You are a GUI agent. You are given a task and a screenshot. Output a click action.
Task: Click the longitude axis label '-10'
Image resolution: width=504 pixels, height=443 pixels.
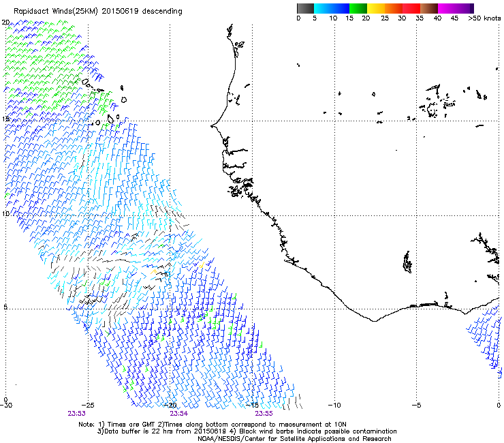[334, 405]
